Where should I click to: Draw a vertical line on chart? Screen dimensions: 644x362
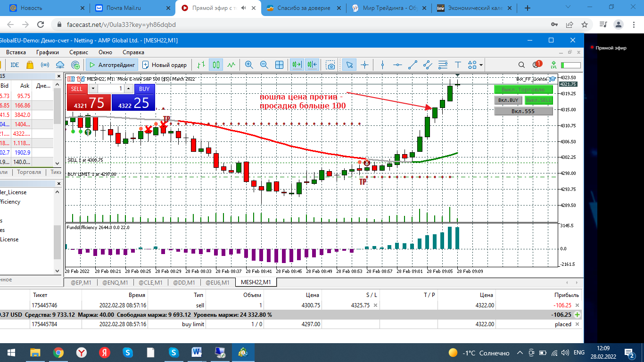pos(382,65)
